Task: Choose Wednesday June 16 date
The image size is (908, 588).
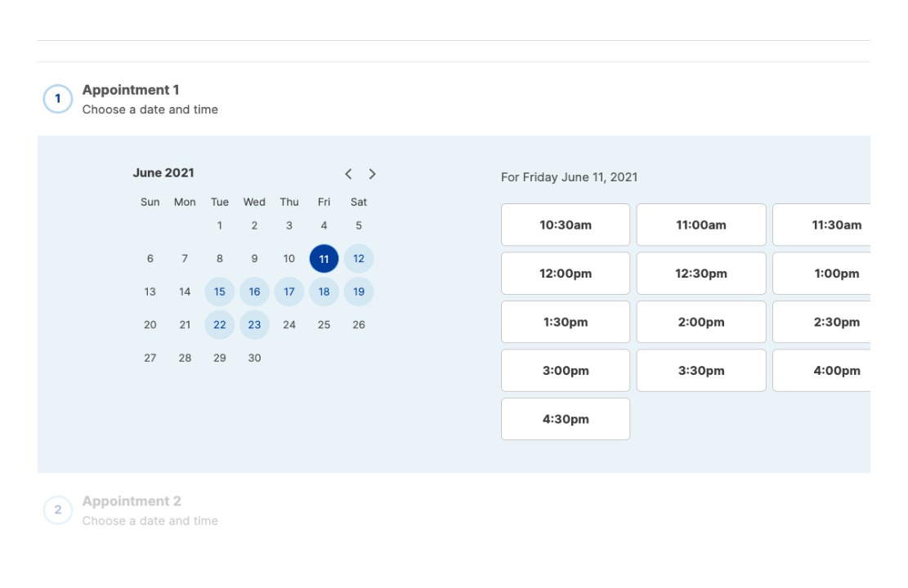Action: 254,292
